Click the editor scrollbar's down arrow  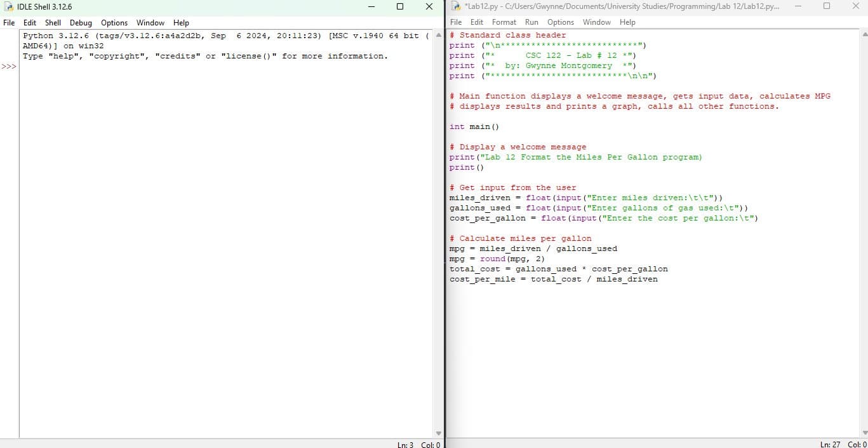(x=864, y=433)
